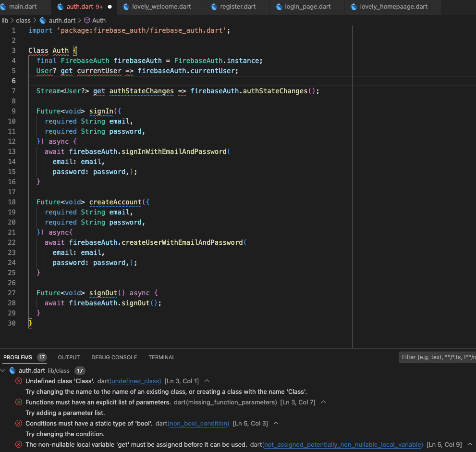The image size is (476, 452).
Task: Switch to register.dart tab
Action: coord(237,7)
